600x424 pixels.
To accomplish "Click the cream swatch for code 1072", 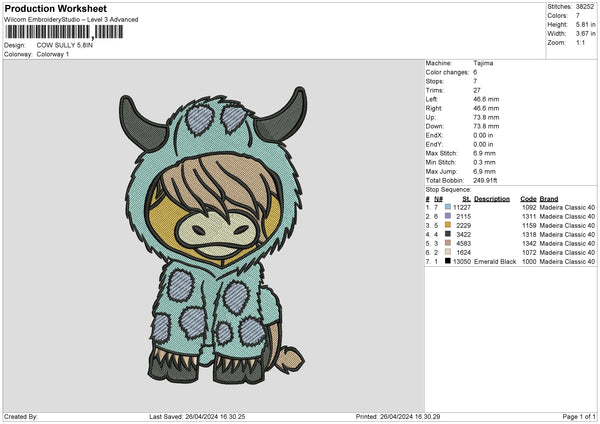I will pyautogui.click(x=448, y=252).
